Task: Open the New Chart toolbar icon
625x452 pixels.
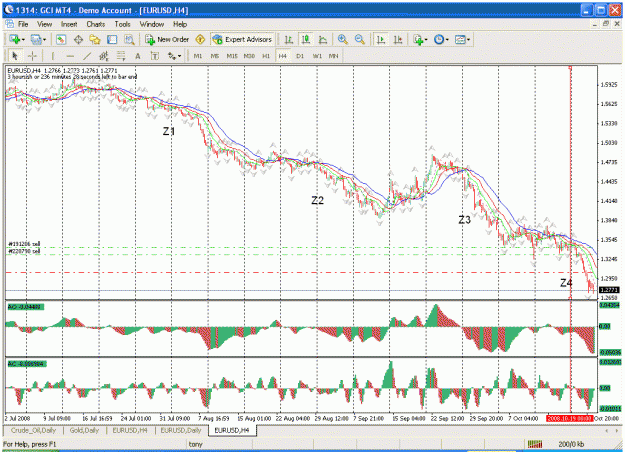Action: [x=14, y=39]
